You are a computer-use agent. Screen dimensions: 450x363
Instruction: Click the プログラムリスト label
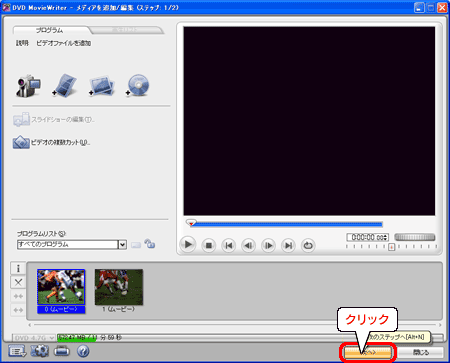point(42,234)
